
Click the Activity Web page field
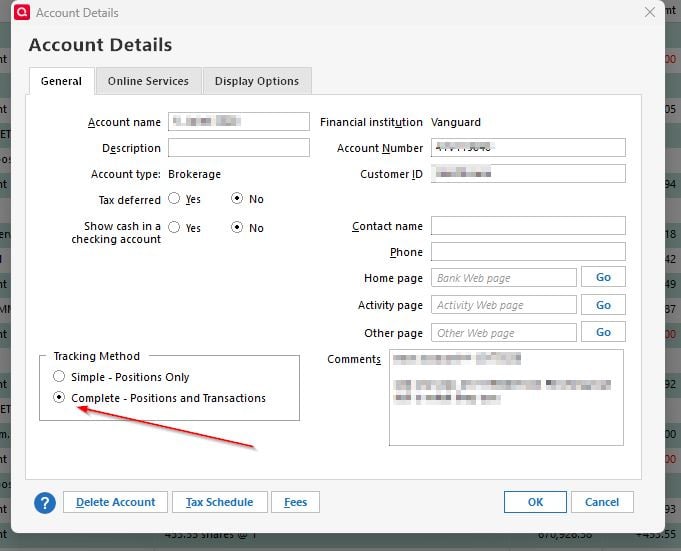coord(504,305)
